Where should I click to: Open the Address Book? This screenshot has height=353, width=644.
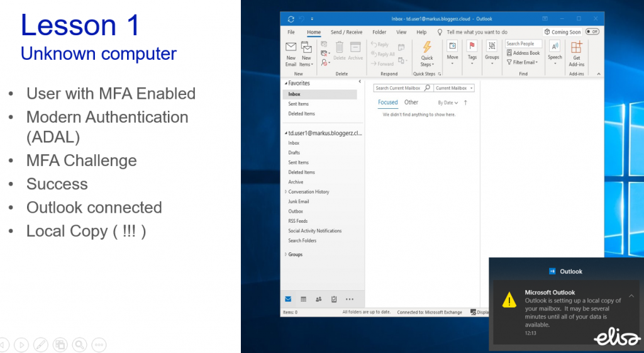pyautogui.click(x=523, y=53)
